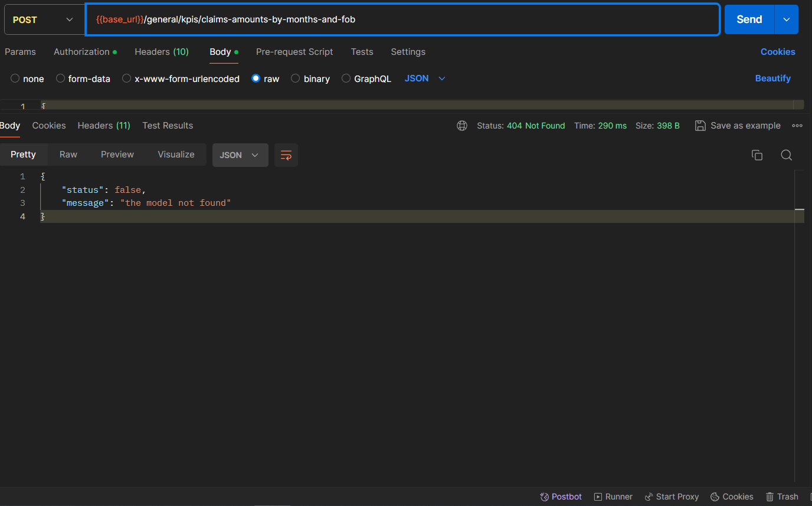Image resolution: width=812 pixels, height=506 pixels.
Task: Open the Runner from the bottom bar
Action: click(x=613, y=497)
